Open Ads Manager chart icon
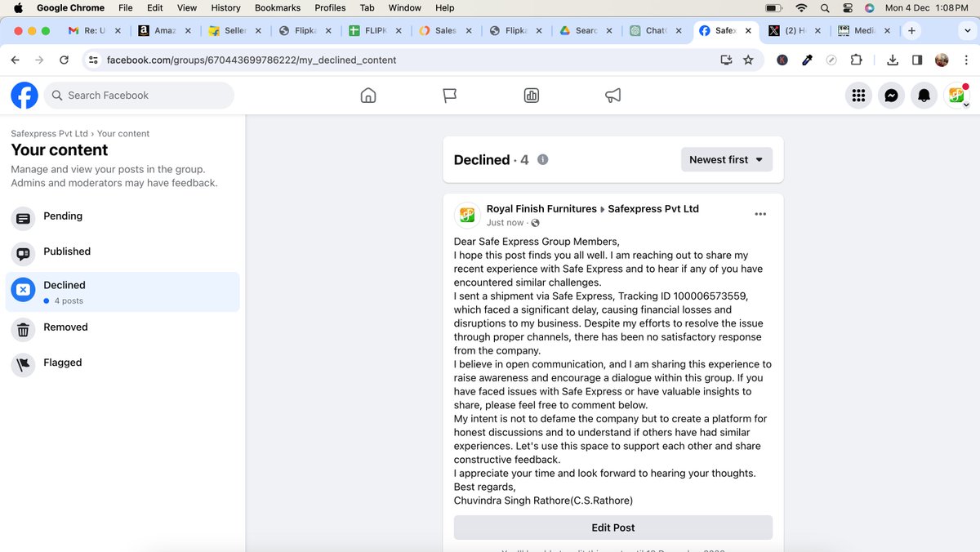Viewport: 980px width, 552px height. coord(532,96)
